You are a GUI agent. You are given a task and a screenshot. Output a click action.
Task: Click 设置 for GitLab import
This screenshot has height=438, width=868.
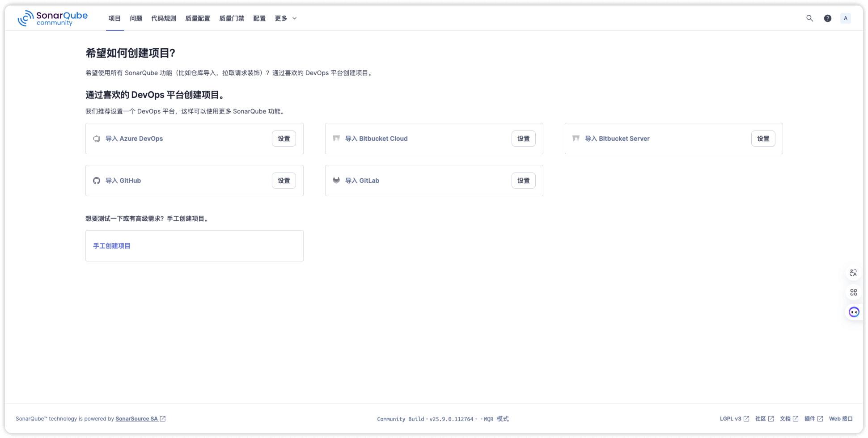click(524, 181)
